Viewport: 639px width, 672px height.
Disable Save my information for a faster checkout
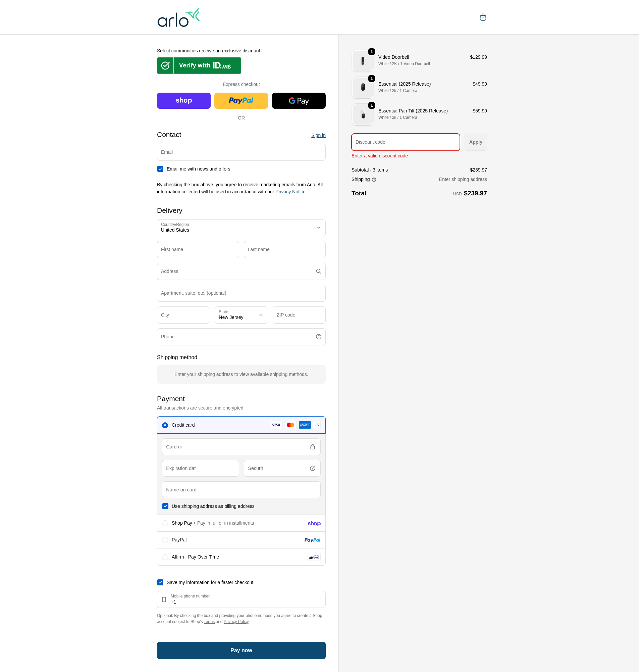(x=160, y=582)
